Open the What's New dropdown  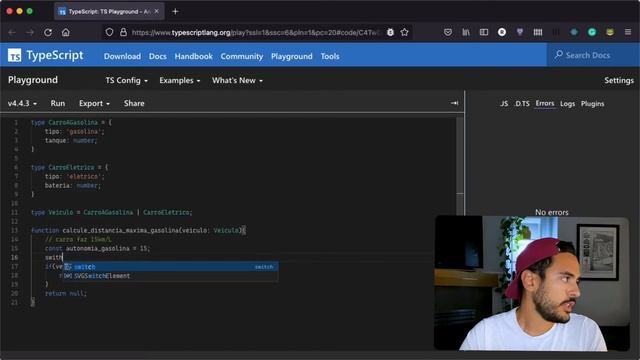click(x=237, y=80)
